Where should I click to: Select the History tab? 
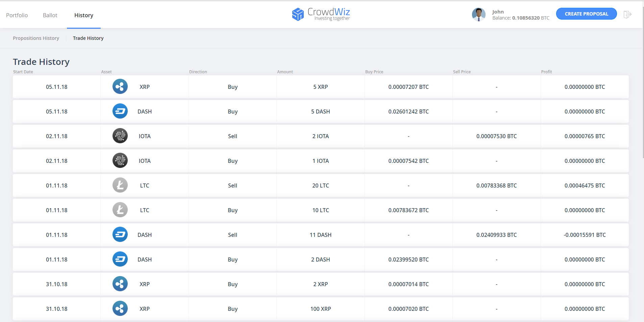coord(84,15)
